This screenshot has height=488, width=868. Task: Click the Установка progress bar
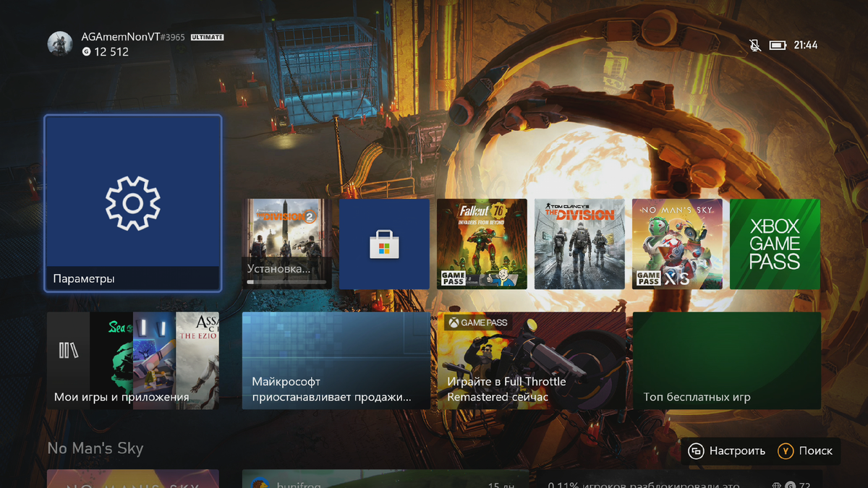287,281
